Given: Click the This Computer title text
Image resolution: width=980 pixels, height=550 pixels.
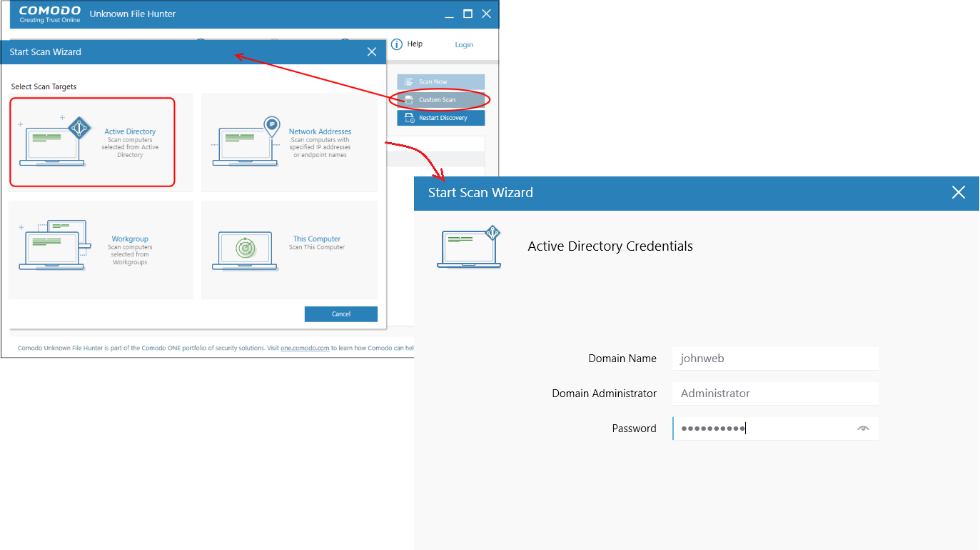Looking at the screenshot, I should (x=317, y=239).
